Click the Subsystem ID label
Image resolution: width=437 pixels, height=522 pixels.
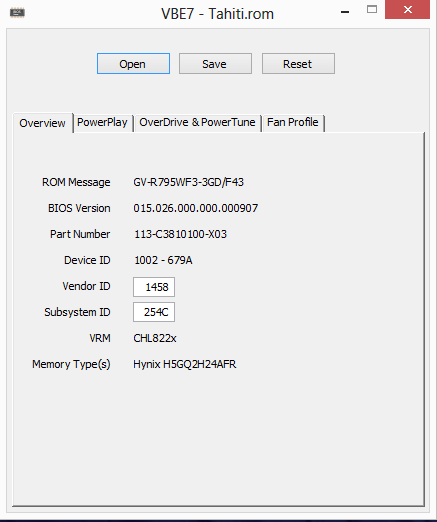click(77, 312)
